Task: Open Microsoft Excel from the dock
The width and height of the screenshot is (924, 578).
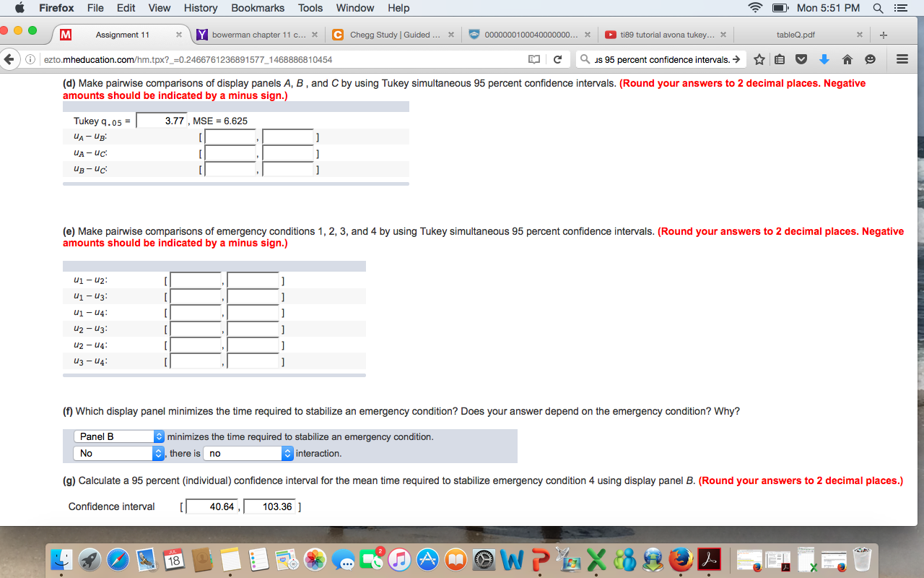Action: 596,559
